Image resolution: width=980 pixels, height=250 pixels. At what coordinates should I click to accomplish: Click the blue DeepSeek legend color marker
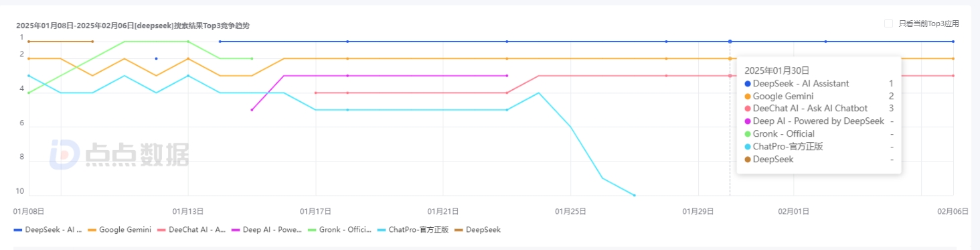(x=18, y=230)
